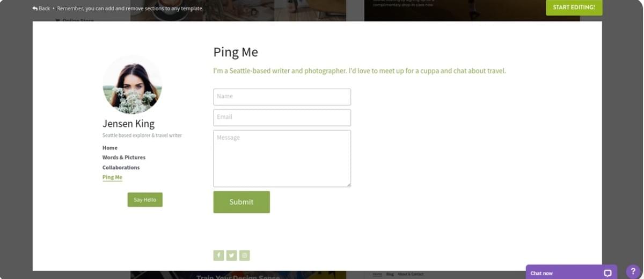This screenshot has width=644, height=279.
Task: Select the Home menu item
Action: coord(110,148)
